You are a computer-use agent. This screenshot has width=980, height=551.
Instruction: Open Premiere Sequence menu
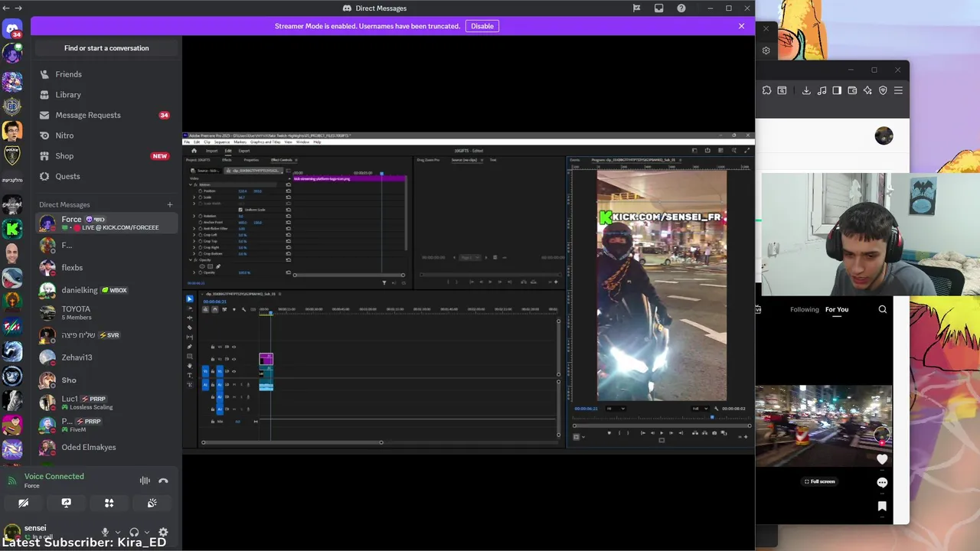coord(222,142)
